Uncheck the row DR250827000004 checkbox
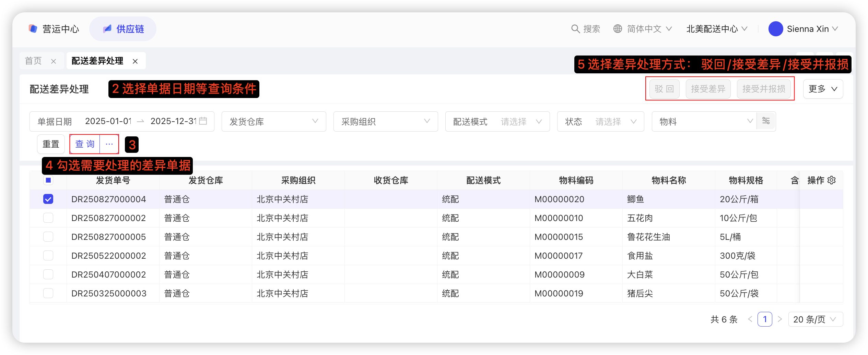Image resolution: width=868 pixels, height=355 pixels. click(48, 199)
